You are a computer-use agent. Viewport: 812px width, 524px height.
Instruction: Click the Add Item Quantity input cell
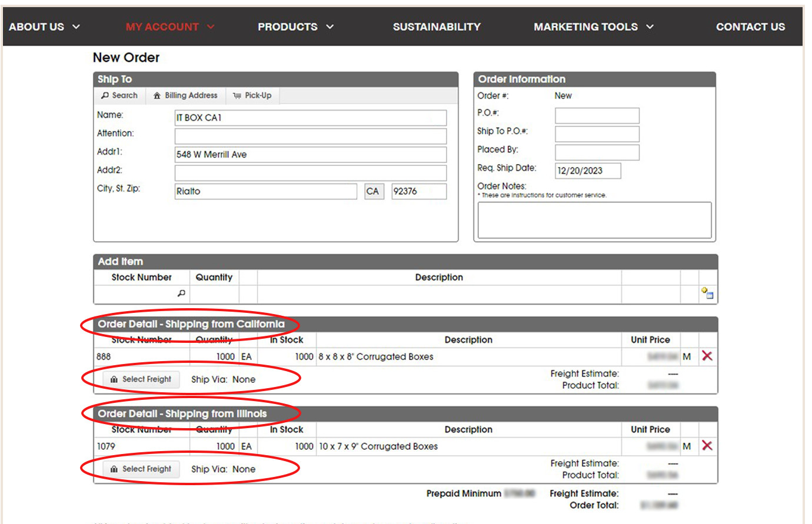click(x=214, y=294)
